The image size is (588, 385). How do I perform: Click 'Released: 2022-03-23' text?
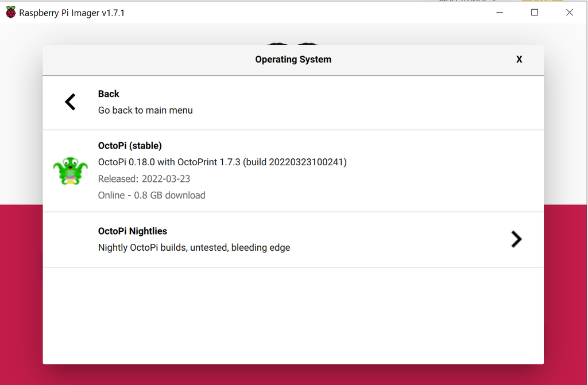(144, 179)
